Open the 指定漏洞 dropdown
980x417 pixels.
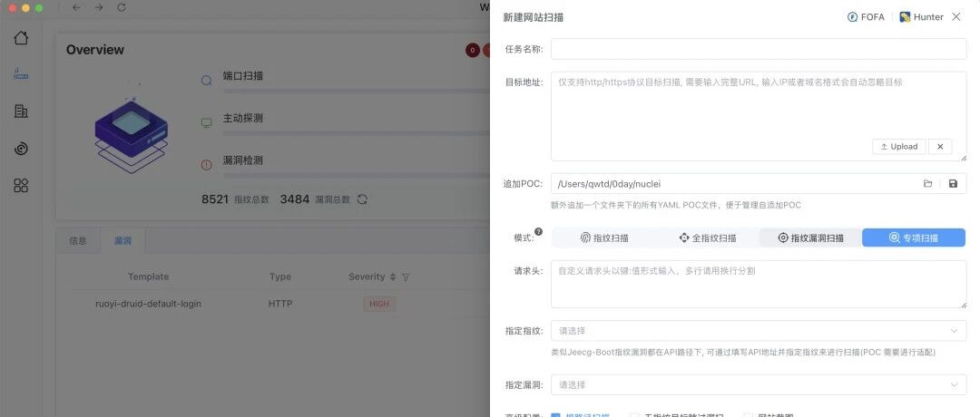pyautogui.click(x=759, y=384)
